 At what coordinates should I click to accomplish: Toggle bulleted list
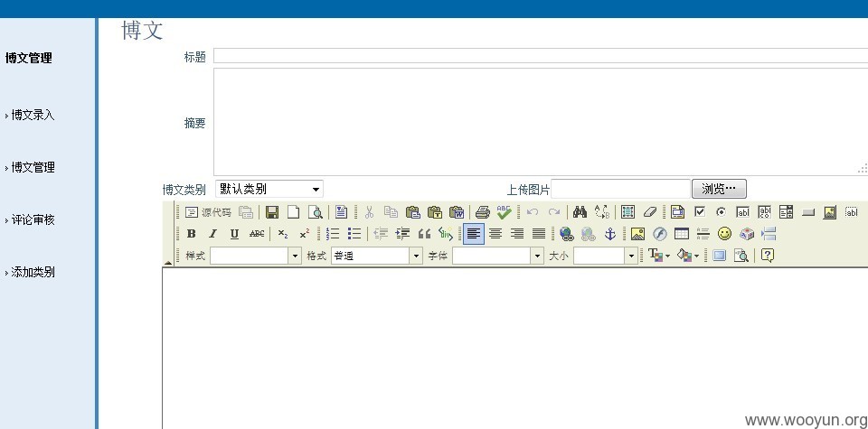(354, 234)
